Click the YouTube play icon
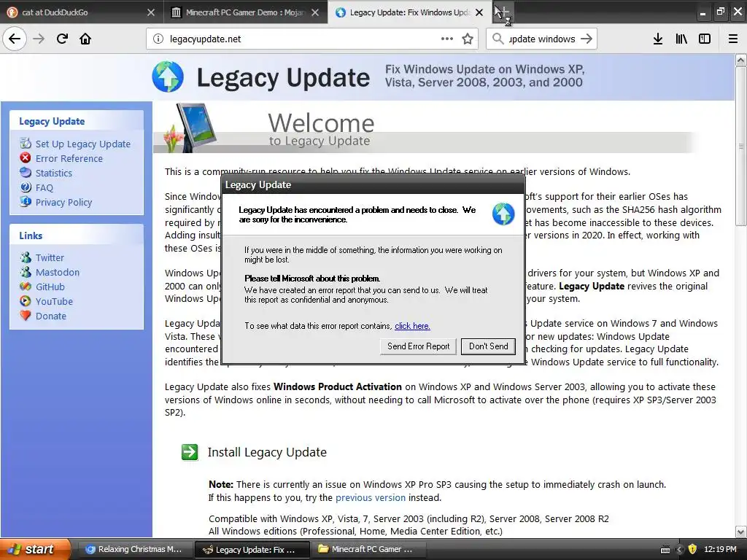Screen dimensions: 747x560 [x=26, y=301]
